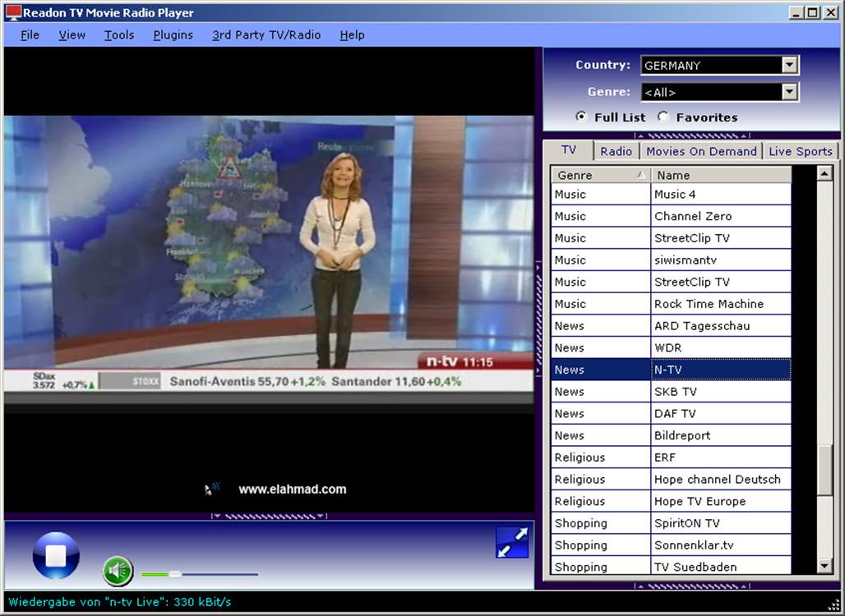Click the channel list scroll down arrow
Viewport: 845px width, 616px height.
pyautogui.click(x=824, y=566)
